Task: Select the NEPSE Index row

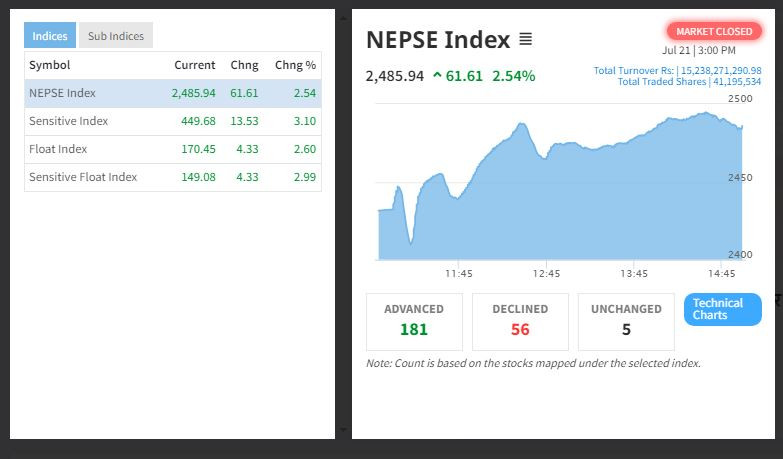Action: point(173,93)
